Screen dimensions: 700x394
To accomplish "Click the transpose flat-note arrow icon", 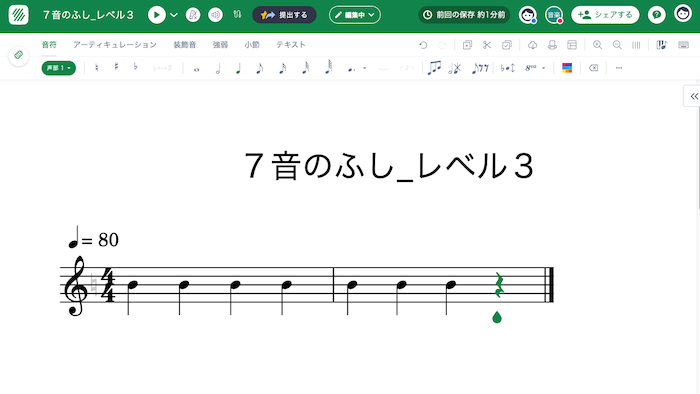I will pos(508,68).
